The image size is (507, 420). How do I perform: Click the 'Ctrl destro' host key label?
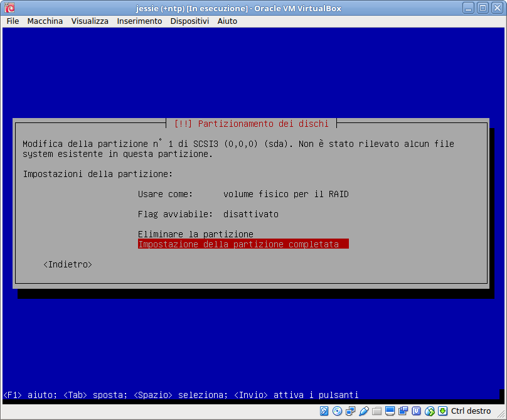(x=471, y=411)
